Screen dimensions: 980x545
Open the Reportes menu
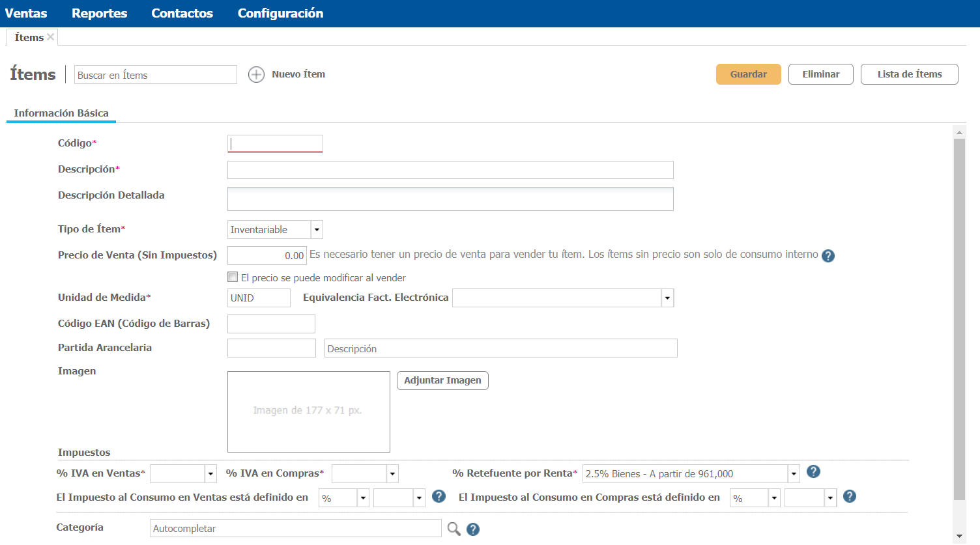point(99,13)
